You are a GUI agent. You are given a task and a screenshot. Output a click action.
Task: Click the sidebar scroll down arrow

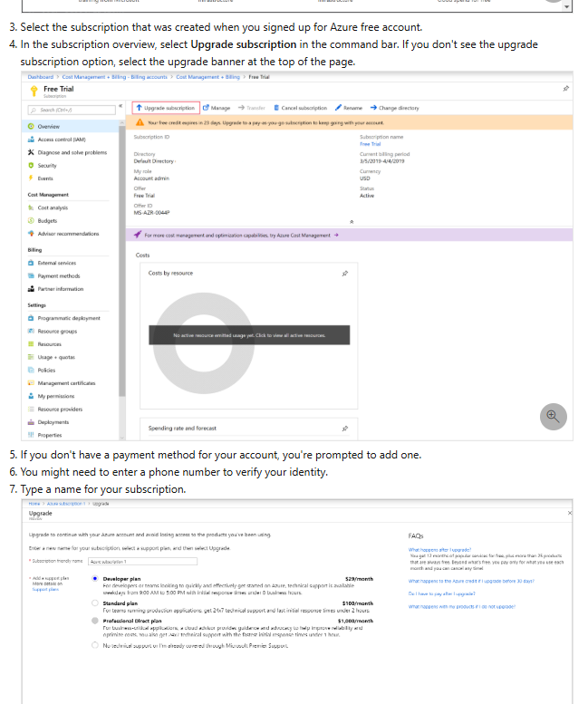(x=122, y=438)
